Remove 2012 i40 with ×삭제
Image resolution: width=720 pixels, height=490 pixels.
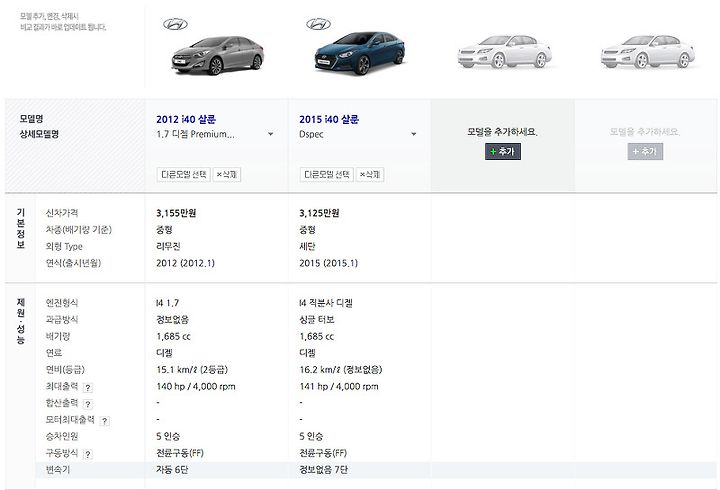(227, 175)
